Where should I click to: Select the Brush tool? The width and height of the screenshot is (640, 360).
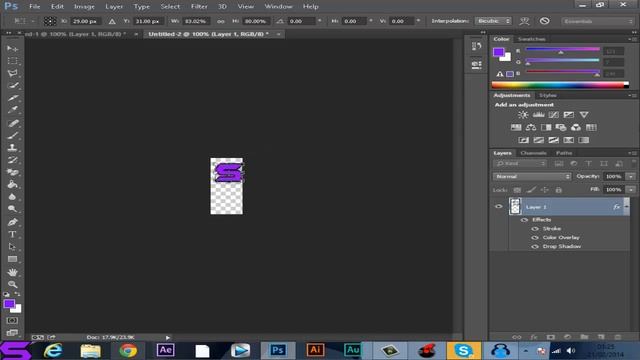pos(12,135)
